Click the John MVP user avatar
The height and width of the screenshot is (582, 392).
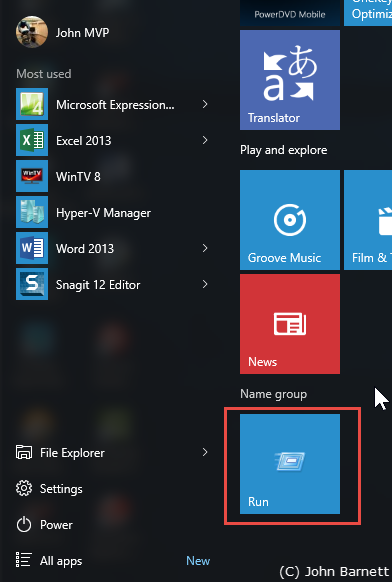coord(32,32)
